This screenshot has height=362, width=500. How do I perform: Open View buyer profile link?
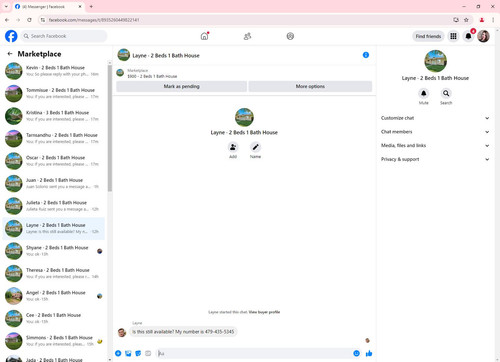[264, 312]
